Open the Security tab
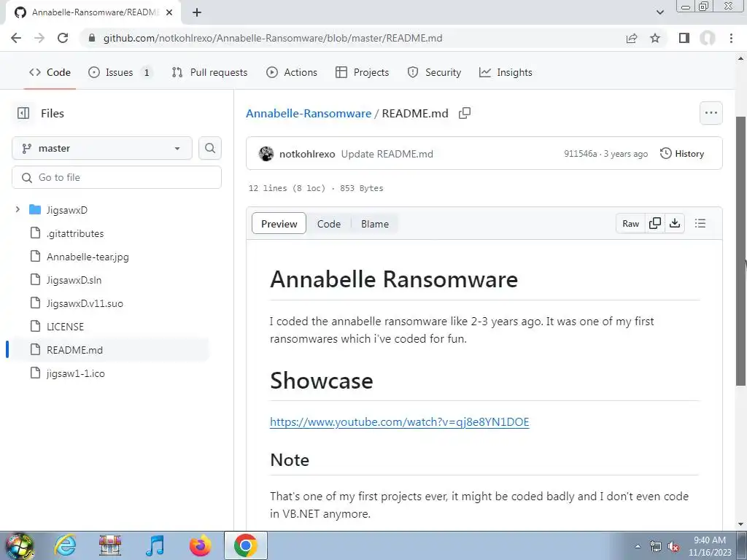Image resolution: width=747 pixels, height=560 pixels. (434, 72)
